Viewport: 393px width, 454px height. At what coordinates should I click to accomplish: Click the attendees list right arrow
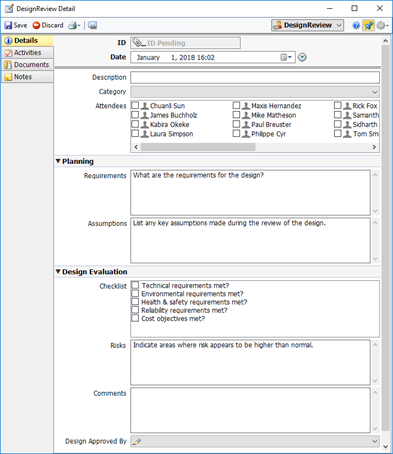[x=374, y=147]
